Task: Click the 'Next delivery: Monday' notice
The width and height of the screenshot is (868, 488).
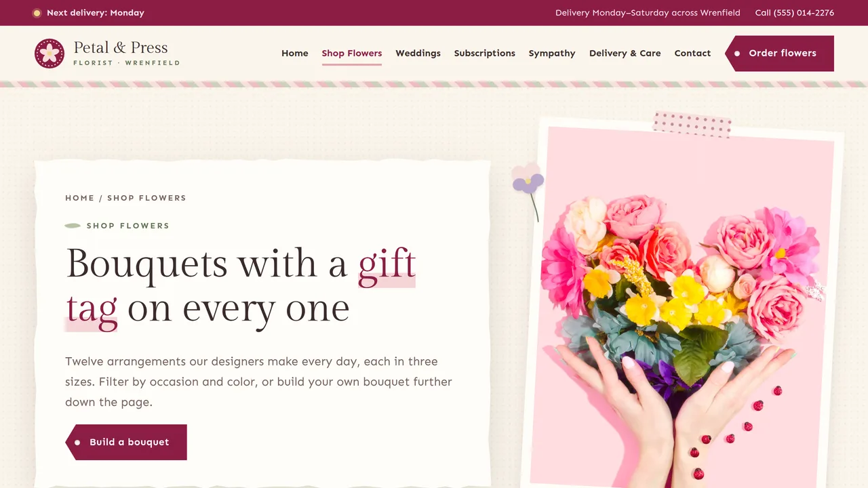Action: [x=89, y=13]
